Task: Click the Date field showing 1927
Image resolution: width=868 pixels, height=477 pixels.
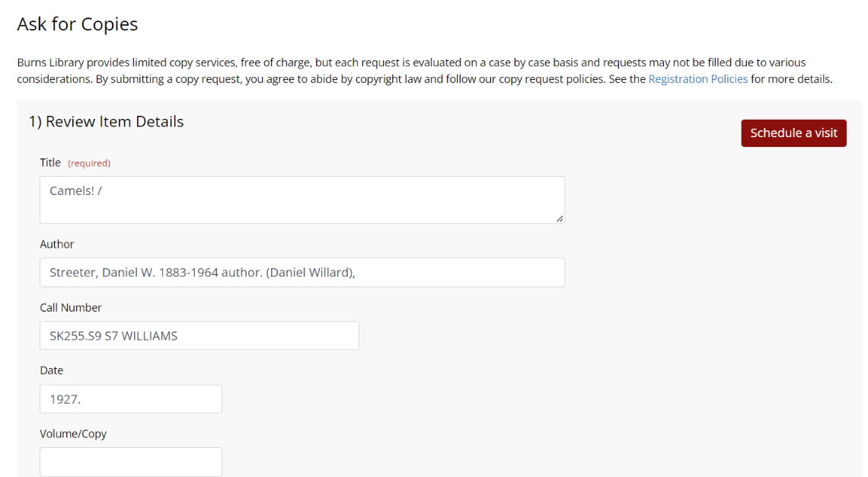Action: 131,399
